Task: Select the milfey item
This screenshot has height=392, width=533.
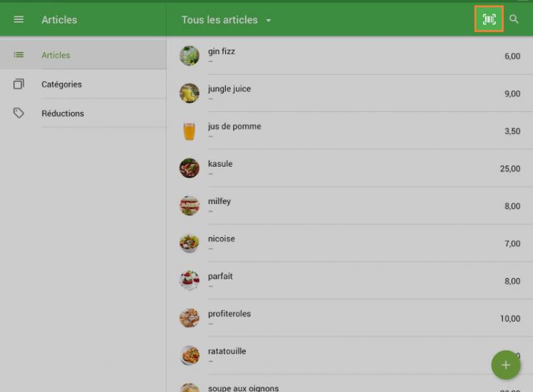Action: (x=220, y=202)
